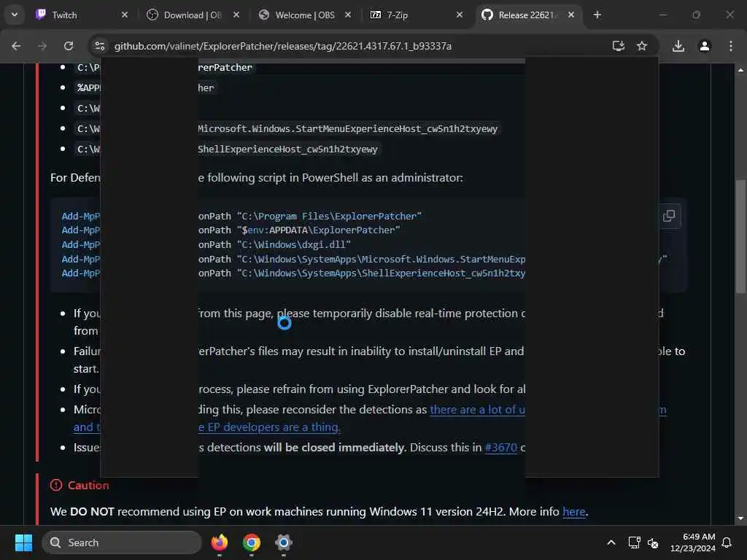Screen dimensions: 747x560
Task: Copy the PowerShell script code block
Action: [x=669, y=216]
